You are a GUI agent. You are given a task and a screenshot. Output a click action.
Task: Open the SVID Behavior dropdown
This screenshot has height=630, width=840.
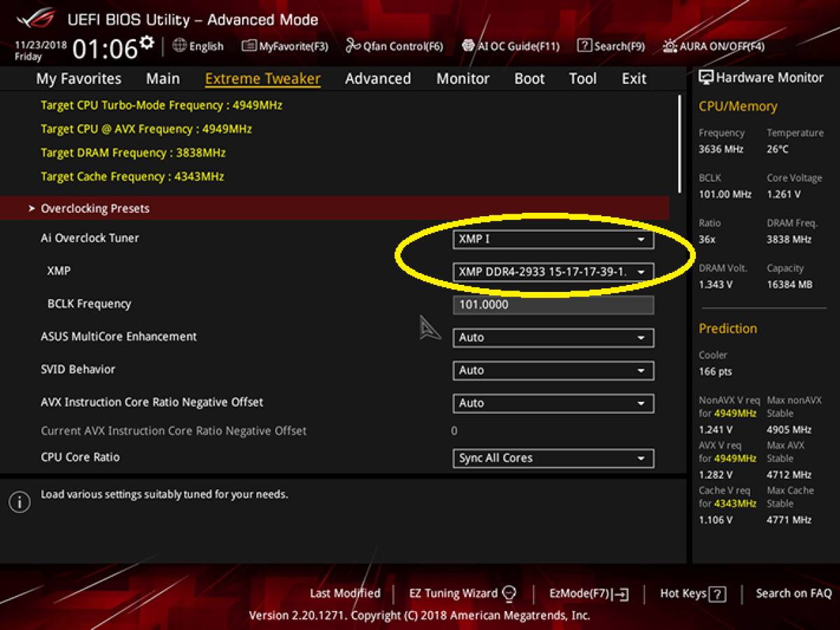pos(553,370)
